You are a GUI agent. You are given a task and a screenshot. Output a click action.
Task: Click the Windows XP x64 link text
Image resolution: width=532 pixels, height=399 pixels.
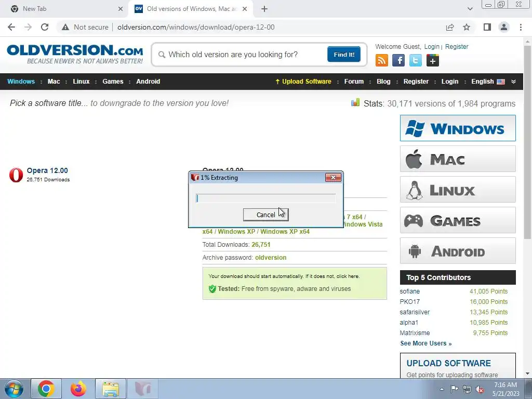[x=285, y=232]
